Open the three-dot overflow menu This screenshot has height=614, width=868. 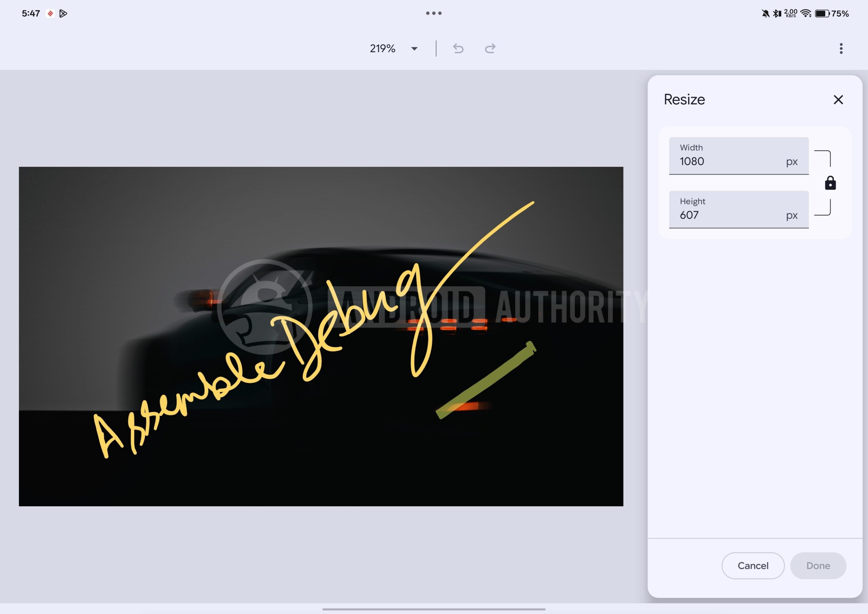click(841, 48)
